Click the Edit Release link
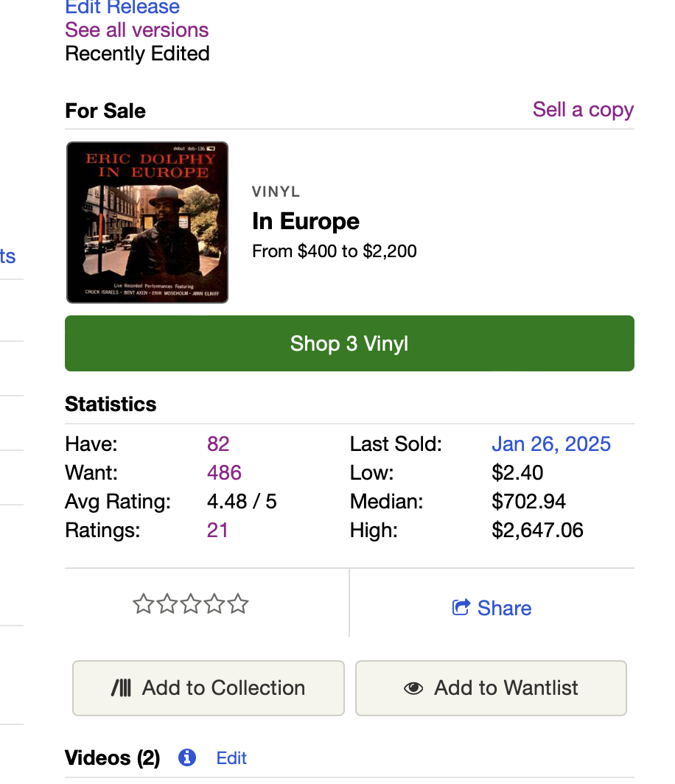Viewport: 675px width, 784px height. (122, 7)
